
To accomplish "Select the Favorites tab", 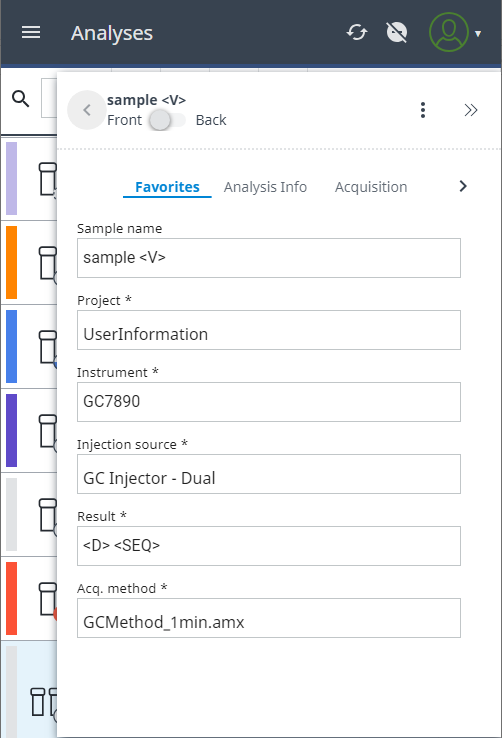I will (167, 187).
